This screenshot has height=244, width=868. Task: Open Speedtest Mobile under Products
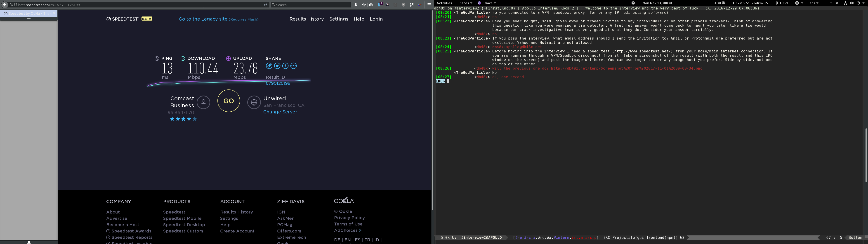coord(182,218)
